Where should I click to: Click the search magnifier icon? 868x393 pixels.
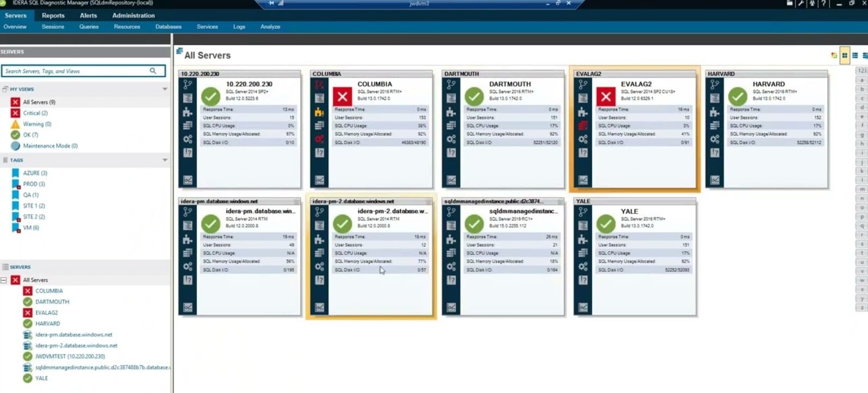tap(153, 71)
